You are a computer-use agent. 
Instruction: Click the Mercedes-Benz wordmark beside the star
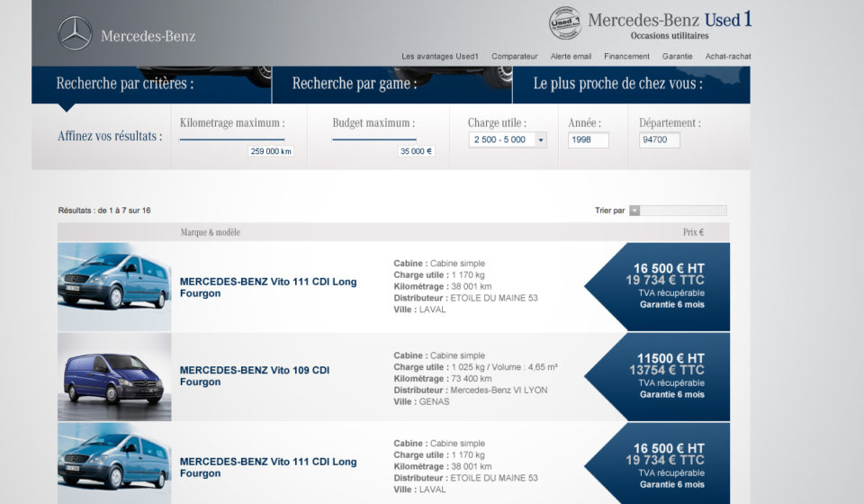pyautogui.click(x=148, y=36)
